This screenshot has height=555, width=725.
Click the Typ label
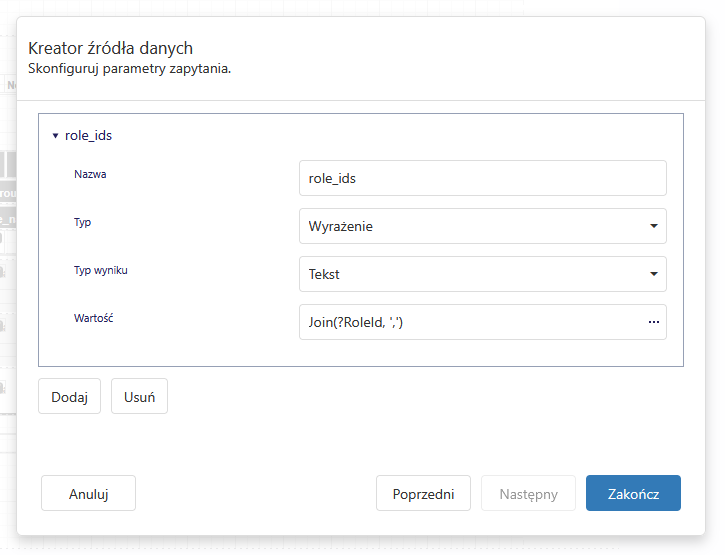[x=82, y=222]
